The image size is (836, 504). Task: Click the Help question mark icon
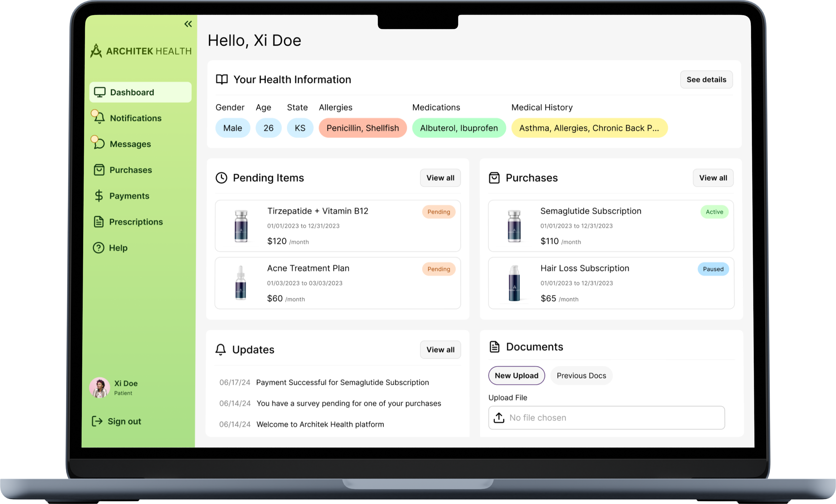98,248
